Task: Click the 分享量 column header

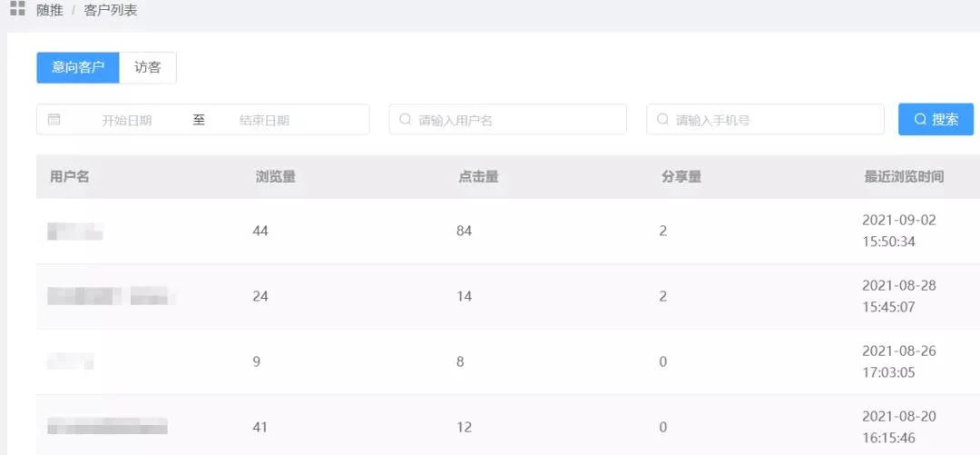Action: [x=681, y=177]
